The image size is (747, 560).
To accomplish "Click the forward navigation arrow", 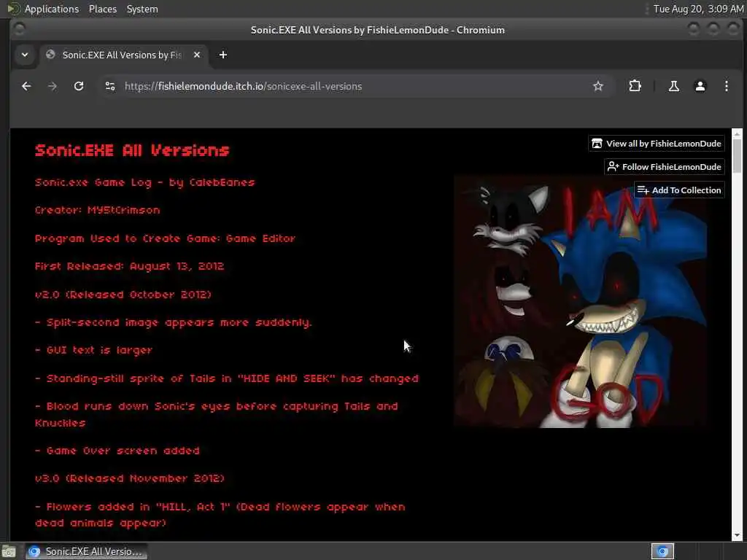I will 53,86.
